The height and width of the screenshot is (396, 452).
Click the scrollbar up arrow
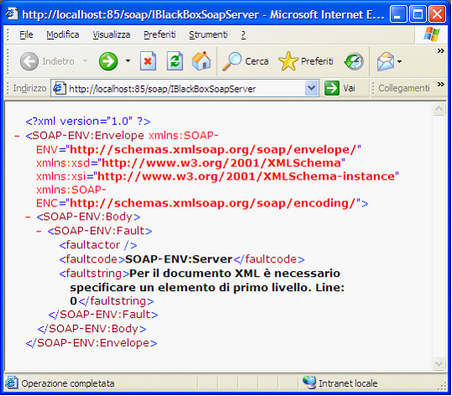click(x=439, y=109)
